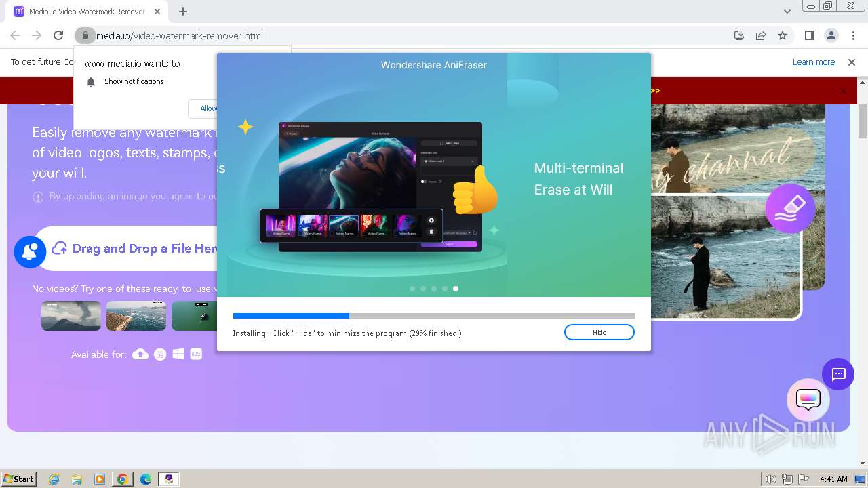Select the first carousel dot in installer
868x488 pixels.
412,289
